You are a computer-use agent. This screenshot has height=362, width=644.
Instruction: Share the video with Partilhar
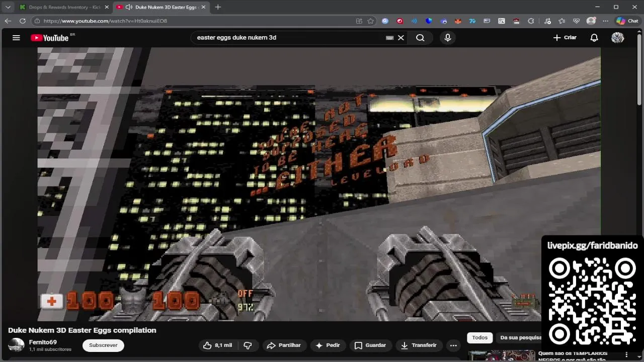pyautogui.click(x=284, y=345)
